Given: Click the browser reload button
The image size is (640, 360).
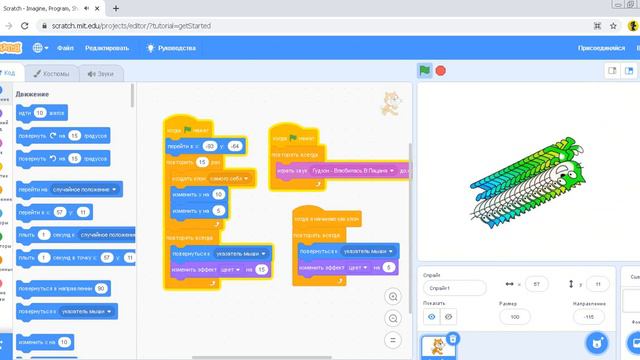Looking at the screenshot, I should (24, 26).
